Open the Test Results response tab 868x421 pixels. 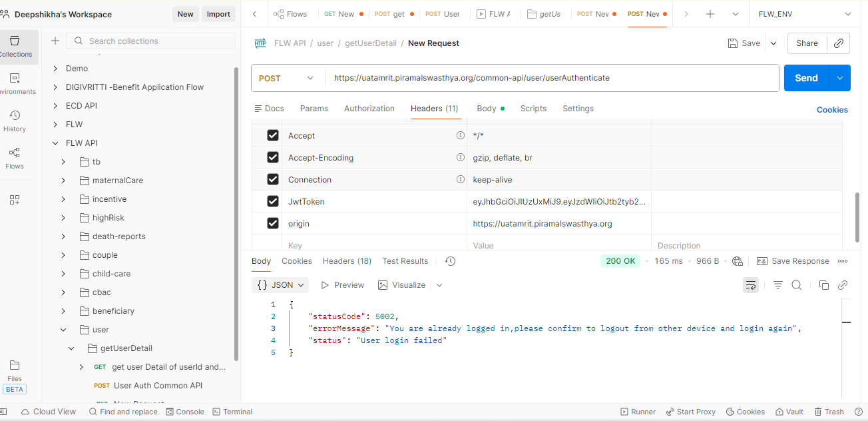[405, 261]
